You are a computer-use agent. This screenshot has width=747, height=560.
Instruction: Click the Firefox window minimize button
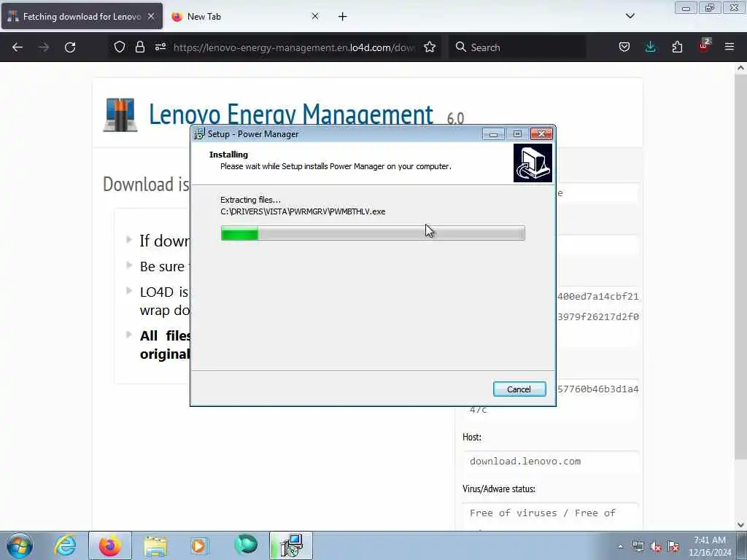tap(686, 8)
